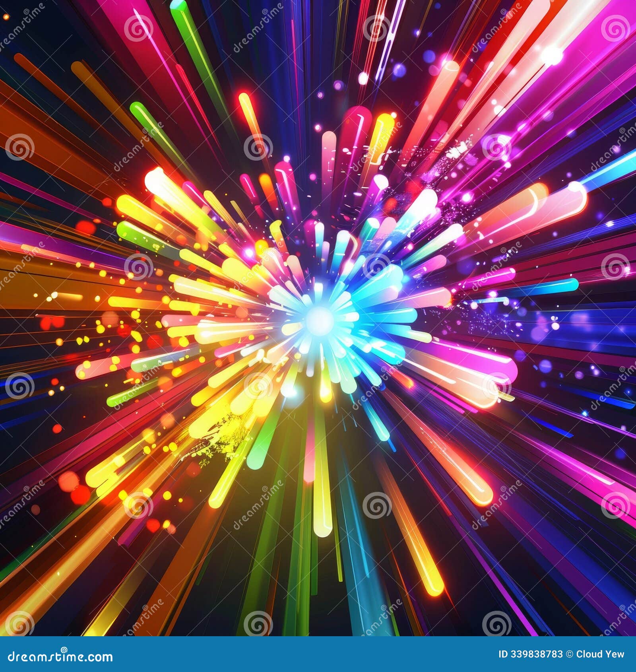Click the spiral watermark near the top-right corner
This screenshot has width=636, height=672.
tap(615, 28)
